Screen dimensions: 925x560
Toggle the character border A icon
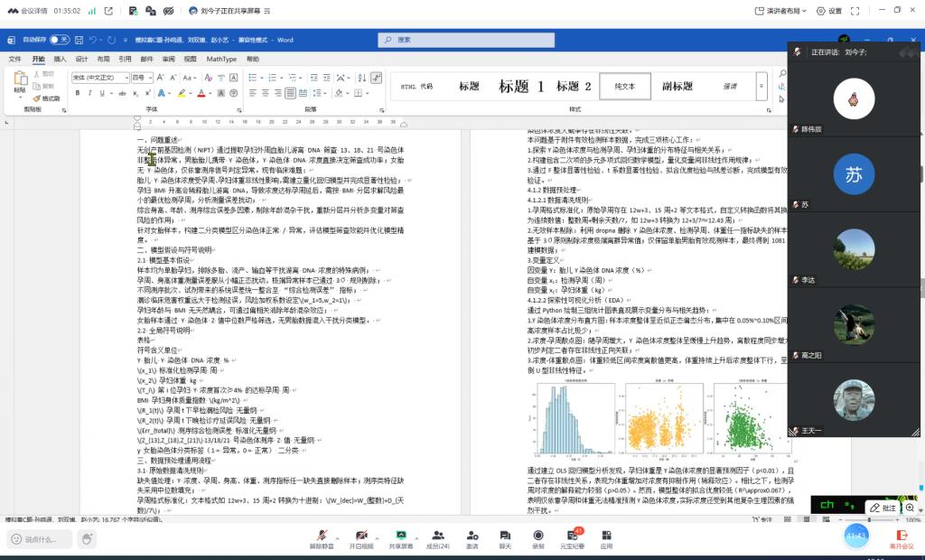click(x=234, y=78)
